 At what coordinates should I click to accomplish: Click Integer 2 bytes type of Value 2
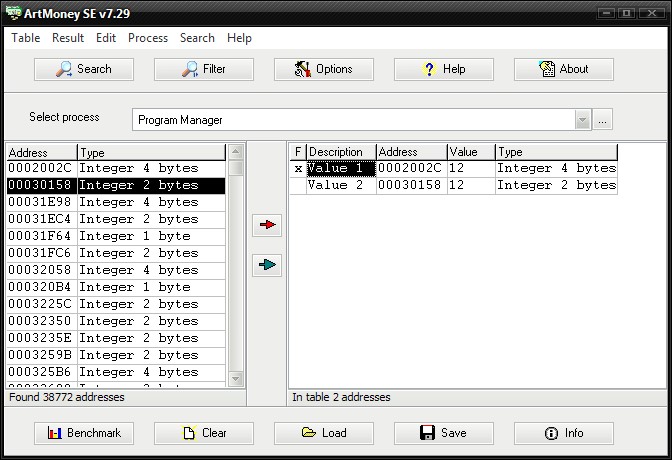pos(556,186)
